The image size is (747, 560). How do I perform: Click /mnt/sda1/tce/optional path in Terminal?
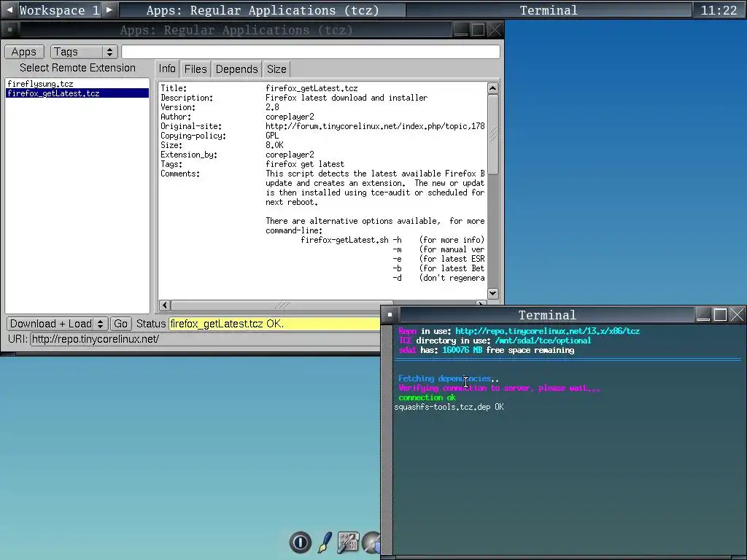[543, 341]
